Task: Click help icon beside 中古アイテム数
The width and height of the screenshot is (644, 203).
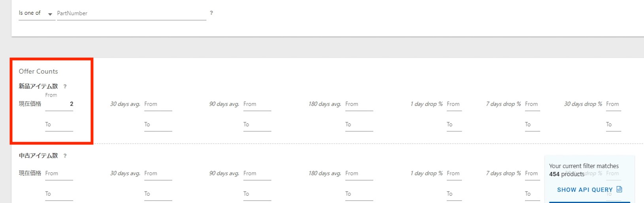Action: [x=65, y=156]
